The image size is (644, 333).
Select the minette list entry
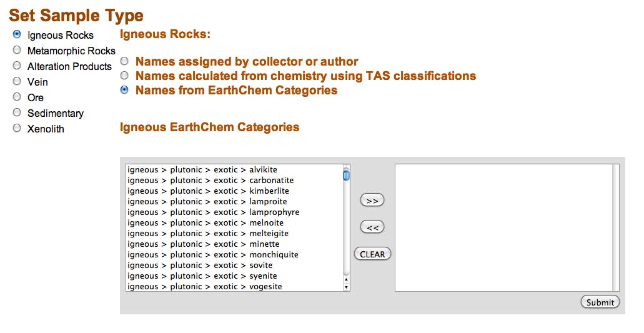pyautogui.click(x=234, y=244)
